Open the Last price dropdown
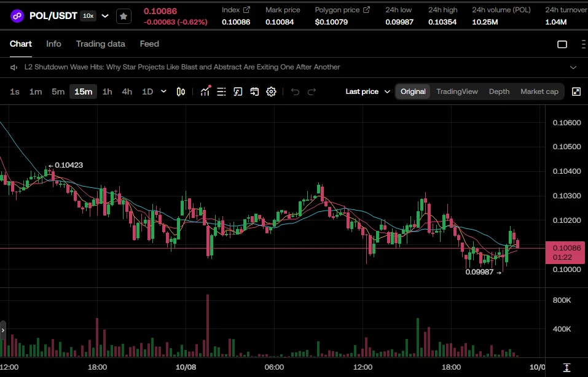This screenshot has height=377, width=588. [368, 91]
